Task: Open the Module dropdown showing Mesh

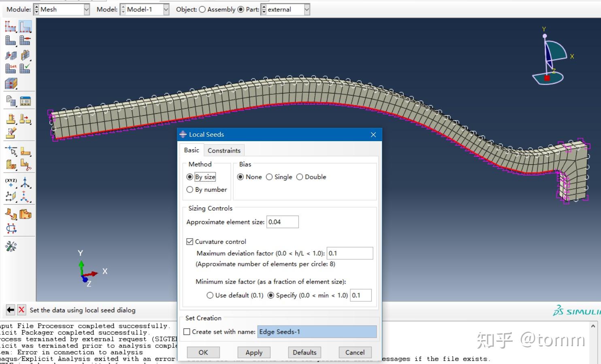Action: click(x=85, y=9)
